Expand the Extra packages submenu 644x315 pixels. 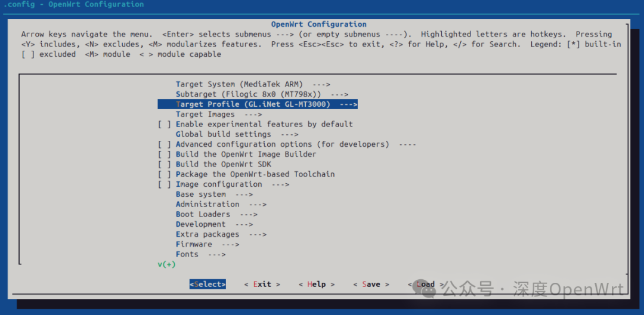(221, 234)
